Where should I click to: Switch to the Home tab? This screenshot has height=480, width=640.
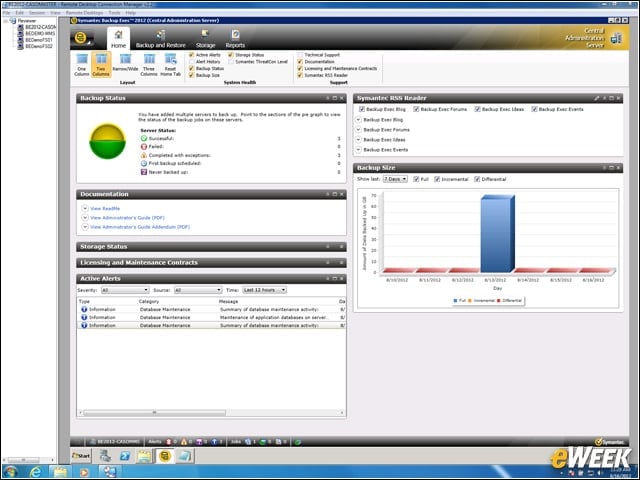click(118, 39)
